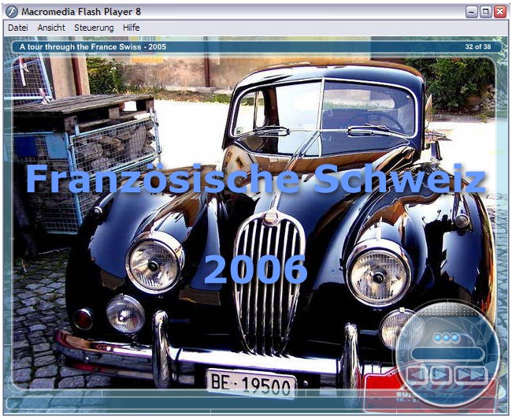
Task: Click the 'Französische Schweiz' heading text
Action: [255, 179]
